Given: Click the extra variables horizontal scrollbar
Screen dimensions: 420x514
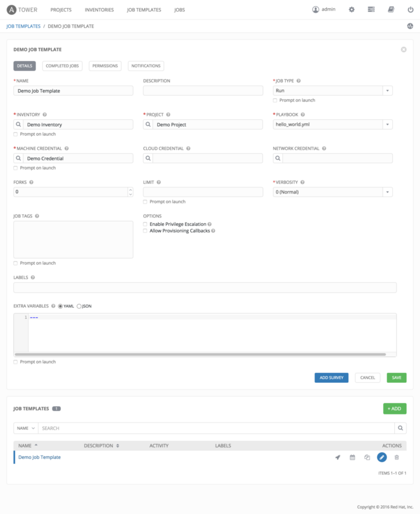Looking at the screenshot, I should [200, 354].
